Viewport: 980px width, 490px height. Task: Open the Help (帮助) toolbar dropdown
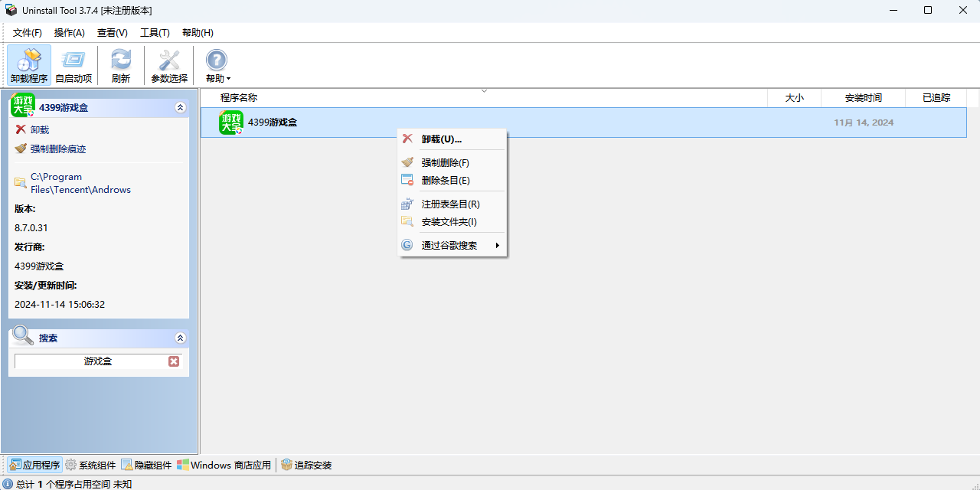(217, 65)
